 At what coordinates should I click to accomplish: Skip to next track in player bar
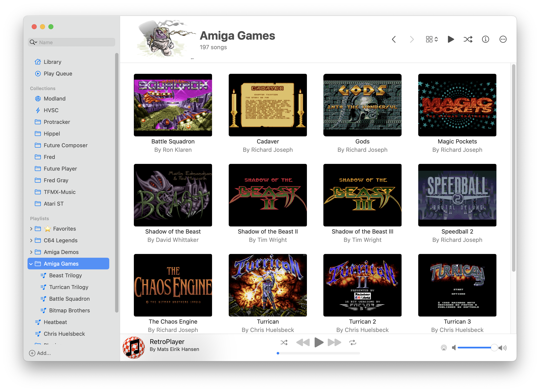click(334, 342)
